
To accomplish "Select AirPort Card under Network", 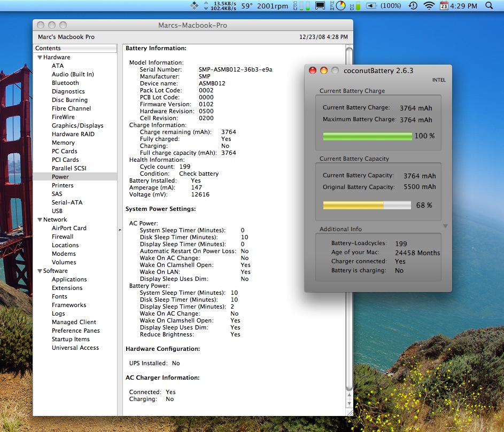I will (x=69, y=228).
